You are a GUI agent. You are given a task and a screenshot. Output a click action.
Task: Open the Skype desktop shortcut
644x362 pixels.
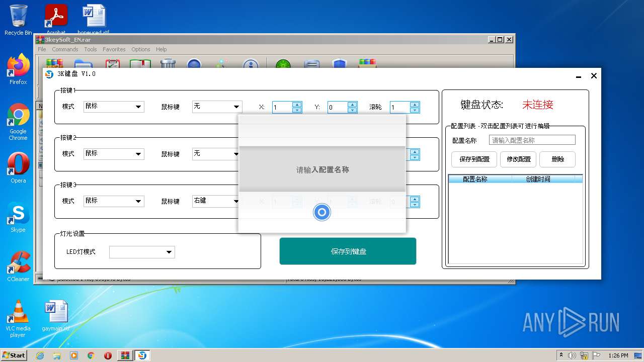tap(18, 217)
